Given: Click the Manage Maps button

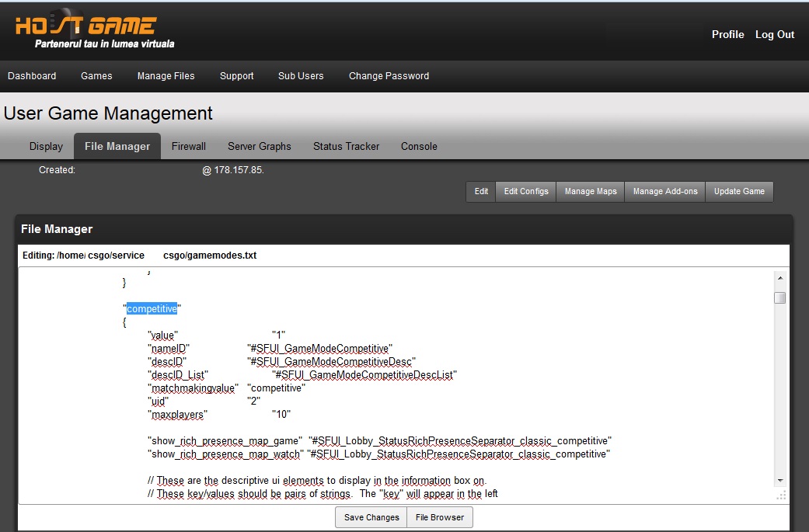Looking at the screenshot, I should [x=590, y=192].
